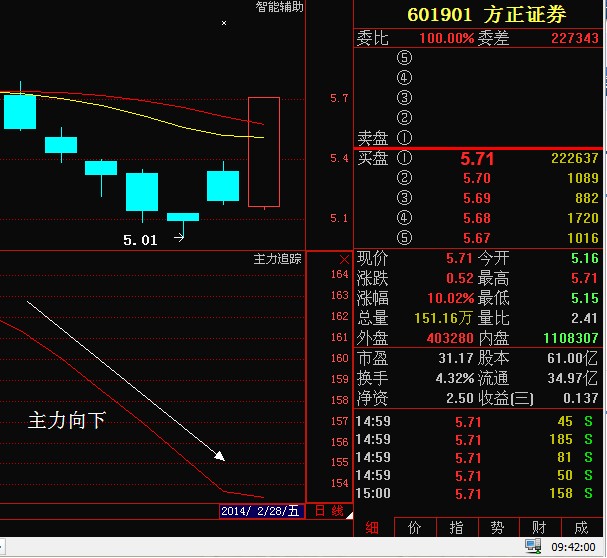Click the 5.01 low price label
The height and width of the screenshot is (558, 607).
[140, 240]
